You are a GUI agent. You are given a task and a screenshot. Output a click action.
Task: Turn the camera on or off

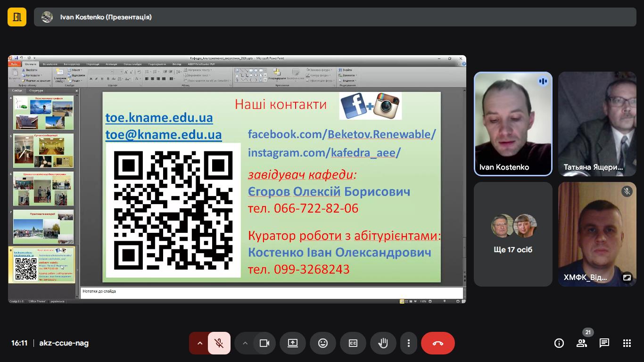pyautogui.click(x=264, y=343)
